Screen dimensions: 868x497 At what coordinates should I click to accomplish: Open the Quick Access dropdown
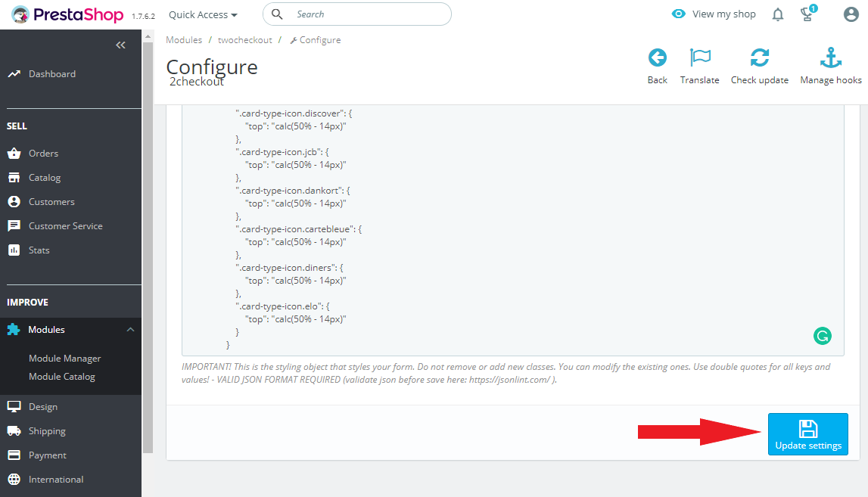click(x=203, y=15)
